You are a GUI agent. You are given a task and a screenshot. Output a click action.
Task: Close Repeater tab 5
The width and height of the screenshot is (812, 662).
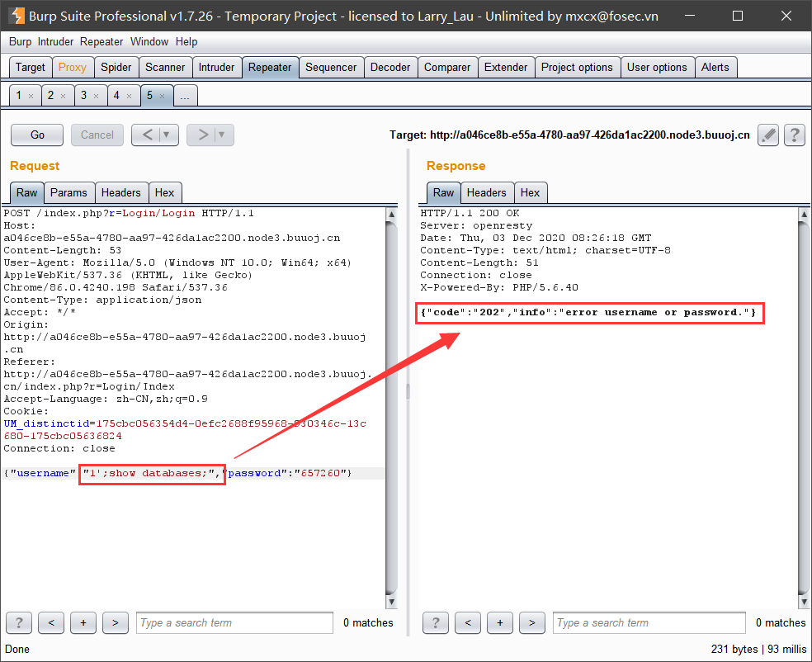click(x=162, y=96)
